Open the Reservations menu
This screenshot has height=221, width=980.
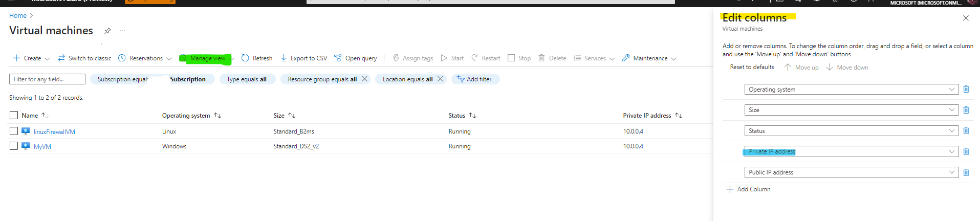(145, 58)
